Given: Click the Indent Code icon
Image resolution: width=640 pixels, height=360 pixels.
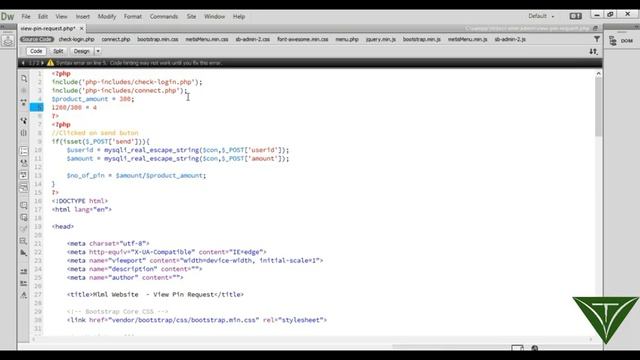Looking at the screenshot, I should [x=24, y=271].
